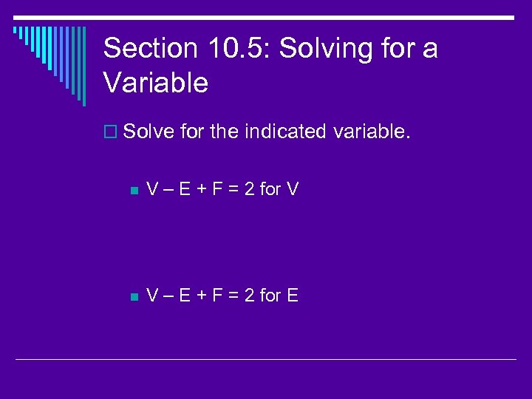Screen dimensions: 532x399
Task: Click the hollow square bullet before "Solve"
Action: pyautogui.click(x=110, y=132)
